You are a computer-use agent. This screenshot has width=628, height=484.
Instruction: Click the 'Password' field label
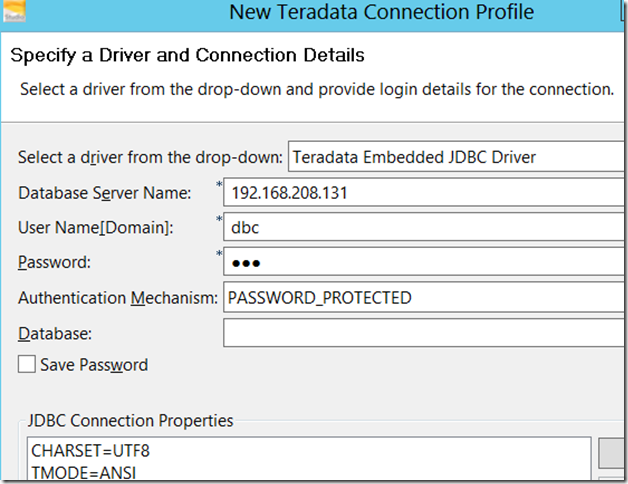tap(54, 262)
